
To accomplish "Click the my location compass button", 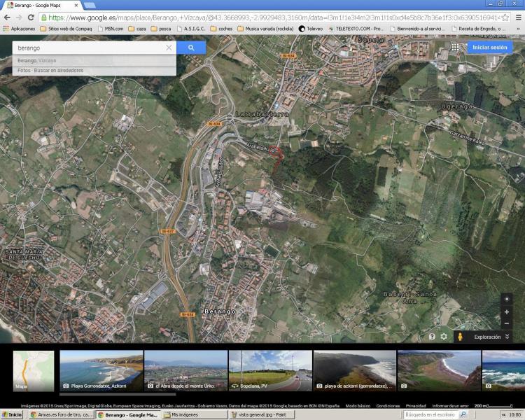I will tap(507, 299).
